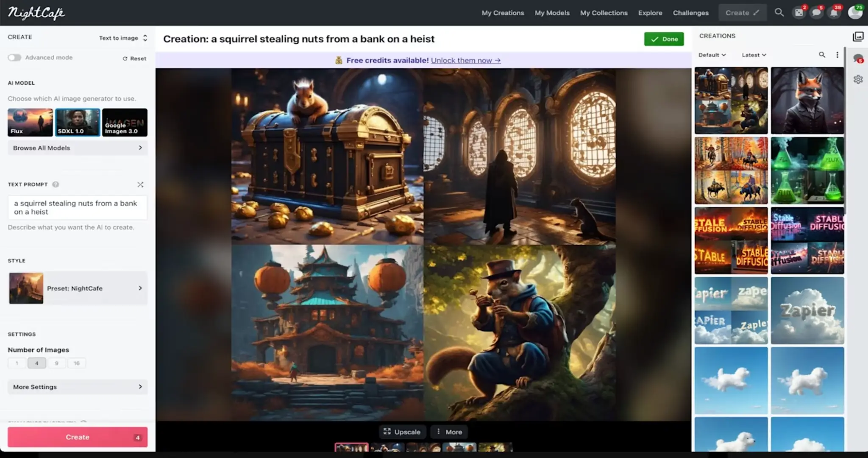
Task: Click the green Done button
Action: [664, 39]
